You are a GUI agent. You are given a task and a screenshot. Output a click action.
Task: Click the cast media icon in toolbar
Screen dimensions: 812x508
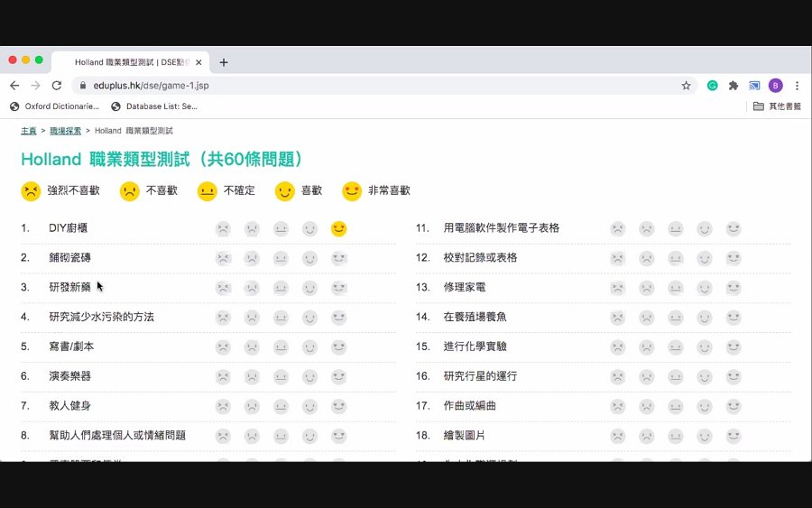point(754,86)
